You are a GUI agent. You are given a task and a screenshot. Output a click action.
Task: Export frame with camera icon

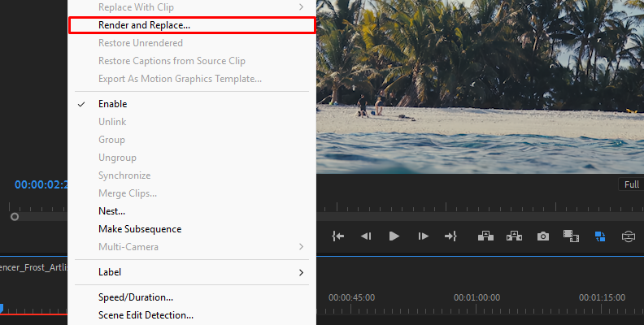[543, 236]
